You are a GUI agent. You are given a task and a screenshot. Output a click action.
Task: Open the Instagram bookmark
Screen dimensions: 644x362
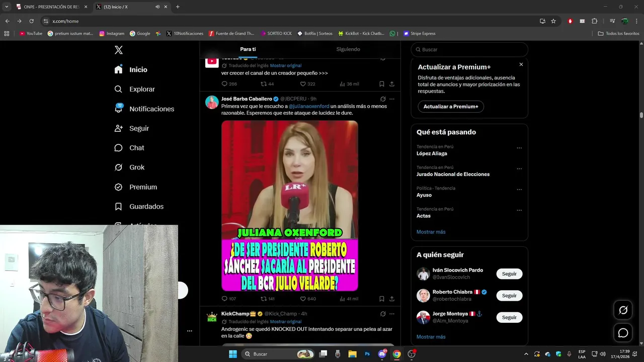(112, 34)
